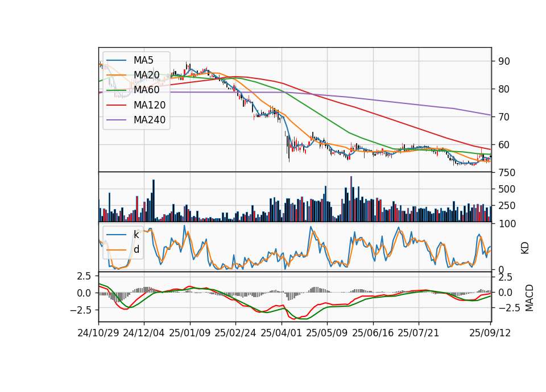This screenshot has width=546, height=392.
Task: Click the k legend entry in KD panel
Action: coord(136,235)
